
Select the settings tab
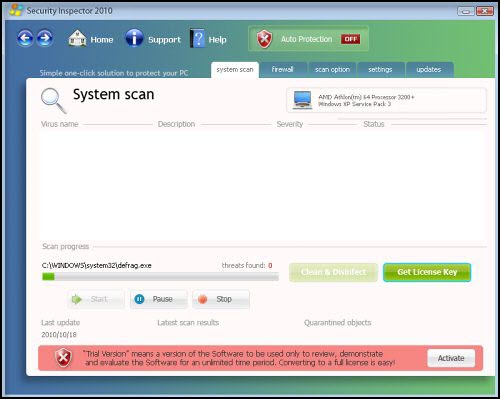[381, 70]
